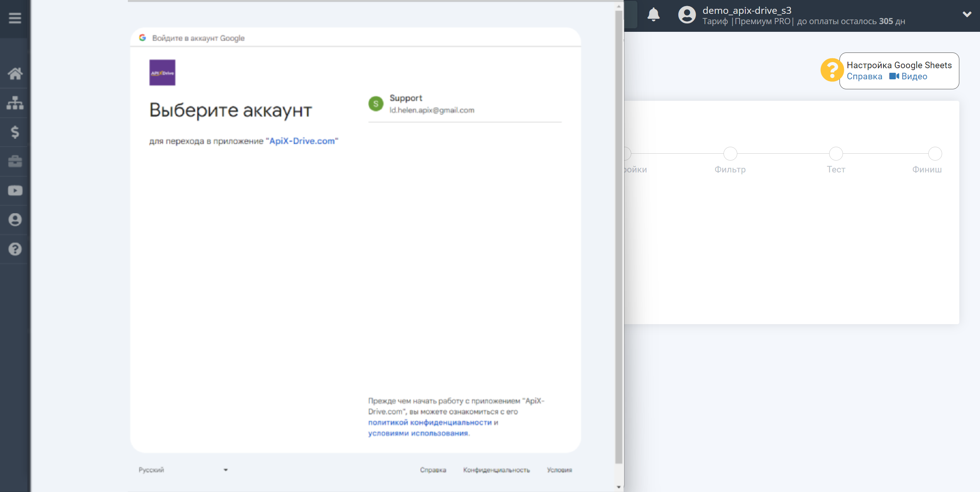
Task: Open the hamburger menu in sidebar
Action: [15, 18]
